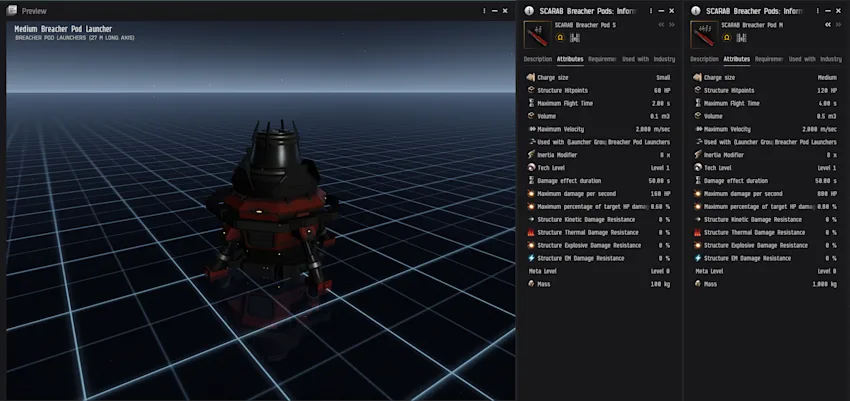Screen dimensions: 850x401
Task: Click the Inertia Modifier icon in the Pod S window
Action: tap(531, 155)
